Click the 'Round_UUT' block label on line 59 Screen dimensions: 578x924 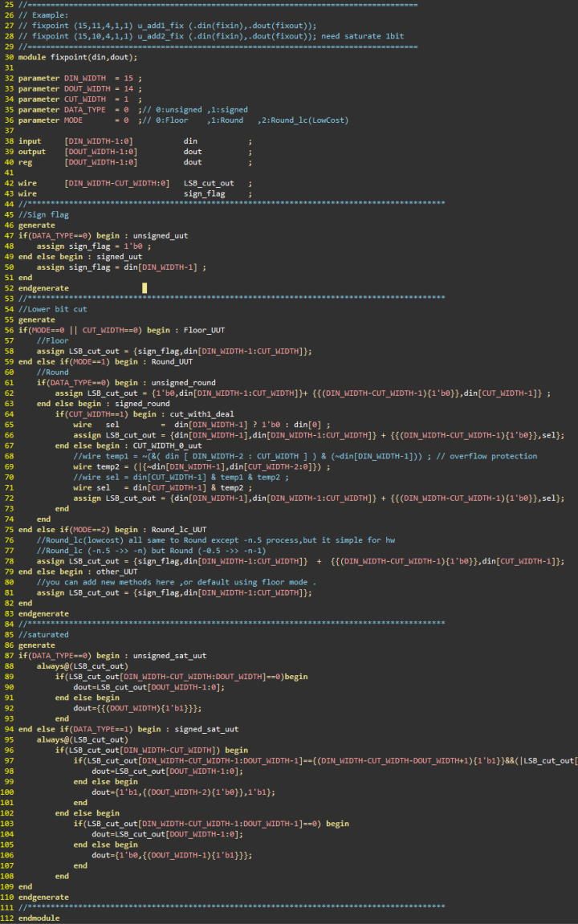(172, 362)
